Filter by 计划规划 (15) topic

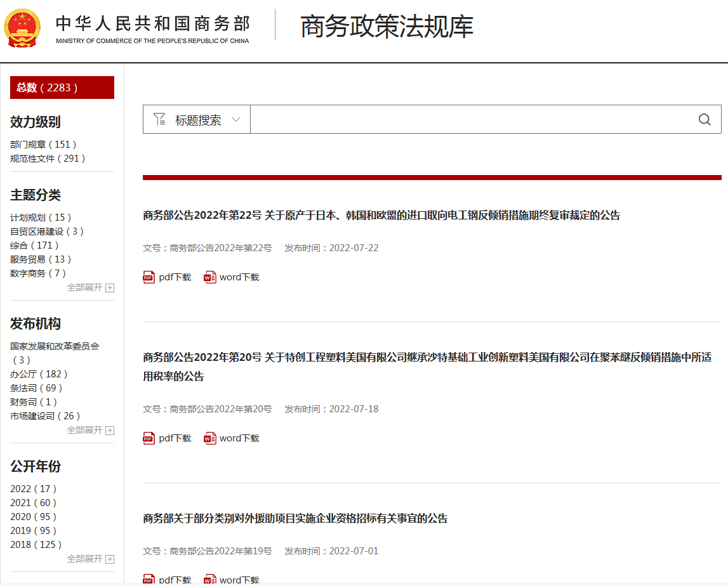[x=41, y=218]
